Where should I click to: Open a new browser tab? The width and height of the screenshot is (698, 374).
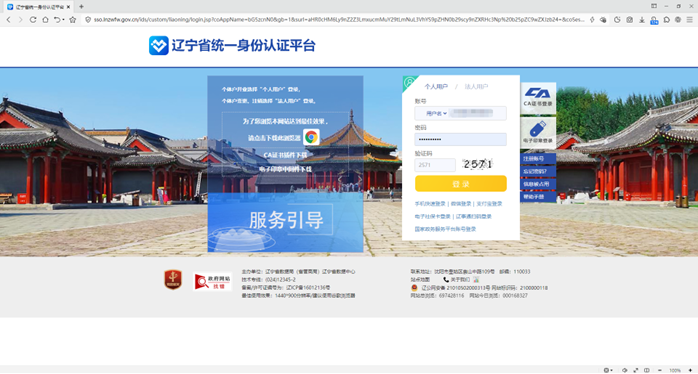81,7
